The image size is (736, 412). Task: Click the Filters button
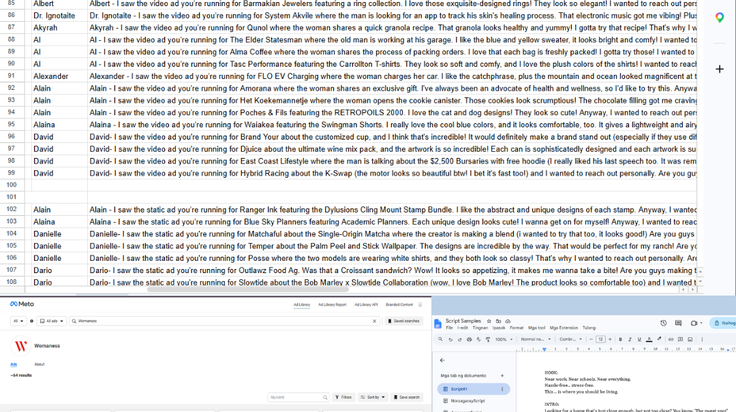coord(344,397)
